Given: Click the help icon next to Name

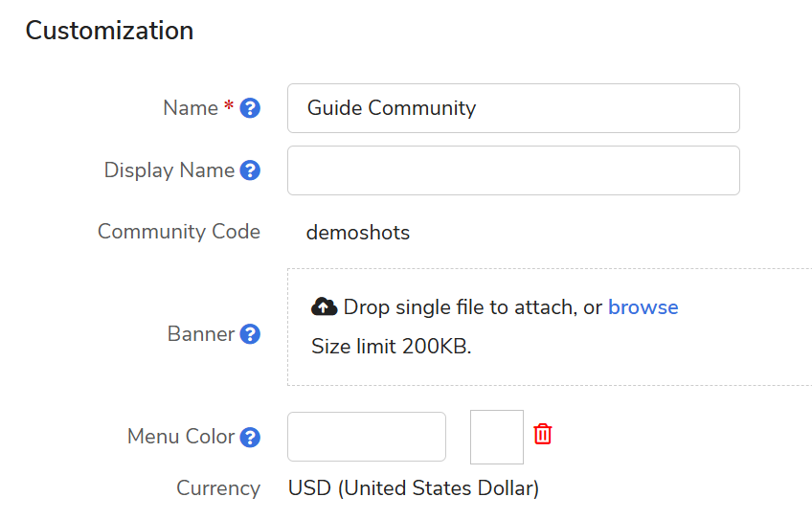Looking at the screenshot, I should tap(250, 108).
